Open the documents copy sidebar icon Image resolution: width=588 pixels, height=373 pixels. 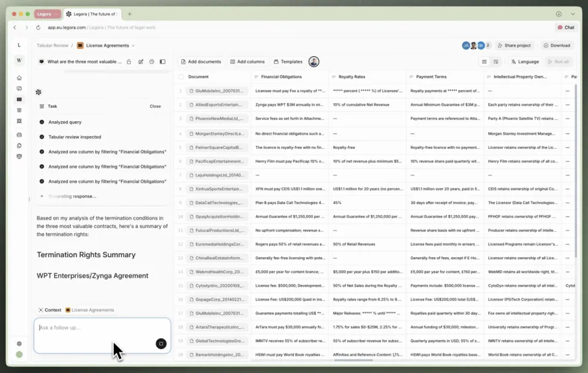(19, 145)
